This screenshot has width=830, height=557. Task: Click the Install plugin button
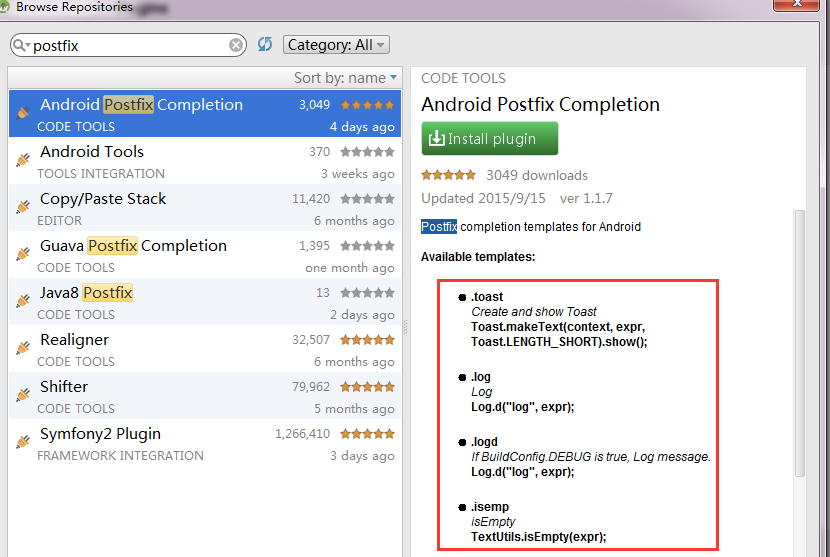click(x=490, y=139)
